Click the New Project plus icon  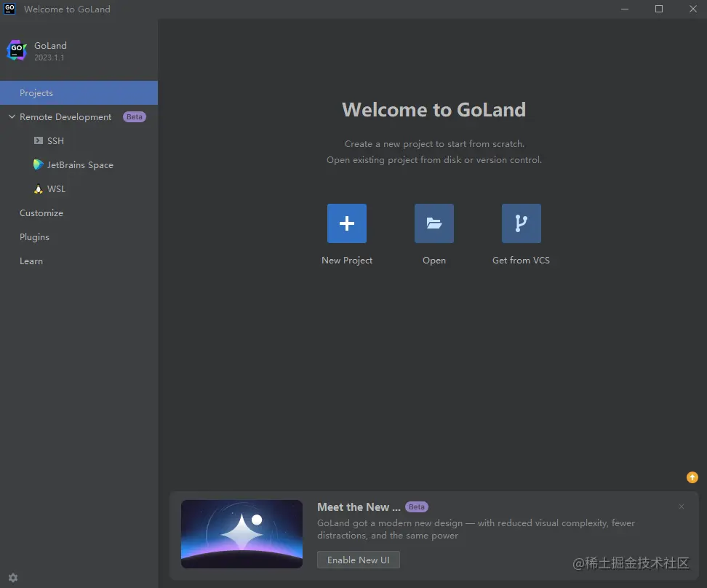click(x=347, y=223)
